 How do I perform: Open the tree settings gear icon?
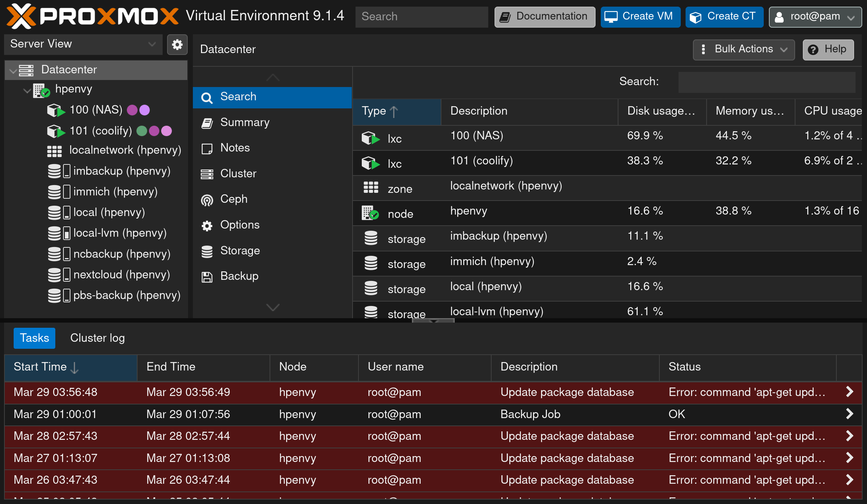coord(177,45)
